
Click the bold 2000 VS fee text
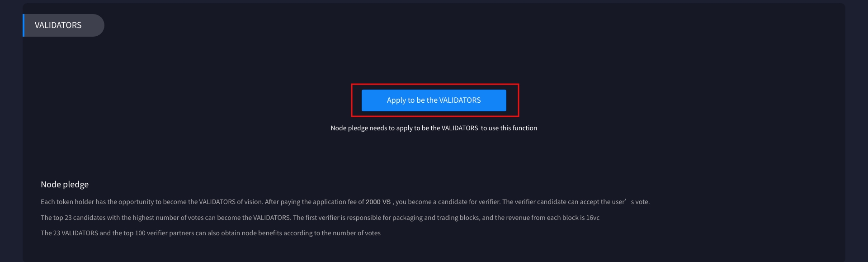click(378, 202)
